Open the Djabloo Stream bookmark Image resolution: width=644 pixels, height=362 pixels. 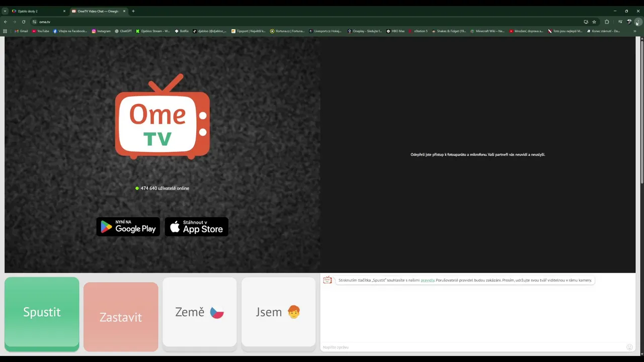point(153,31)
